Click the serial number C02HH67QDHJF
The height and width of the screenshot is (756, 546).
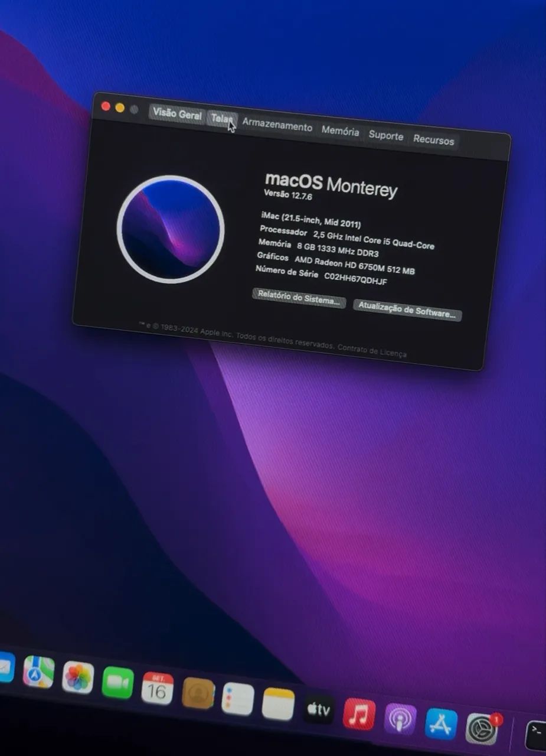[x=355, y=279]
